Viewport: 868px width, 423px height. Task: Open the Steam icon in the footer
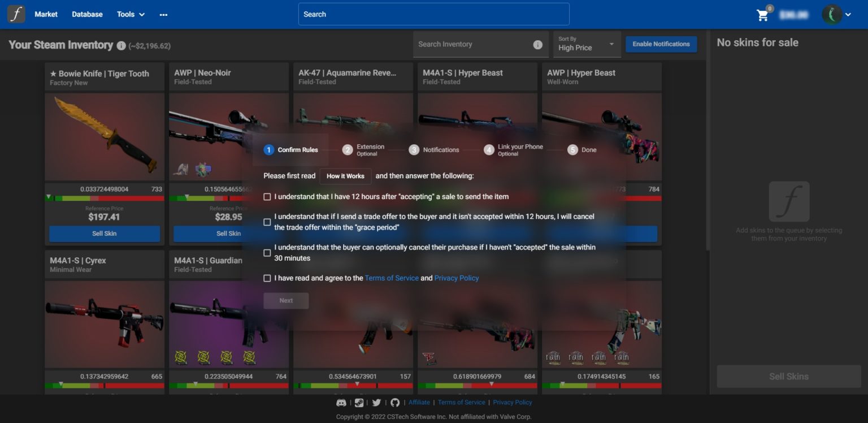(359, 402)
